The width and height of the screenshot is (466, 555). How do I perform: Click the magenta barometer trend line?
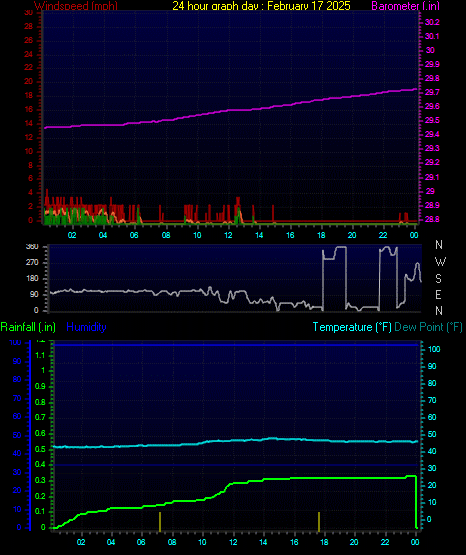pos(230,110)
